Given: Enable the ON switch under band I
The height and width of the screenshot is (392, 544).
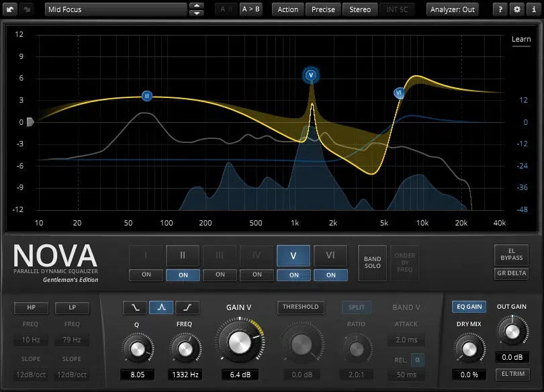Looking at the screenshot, I should [146, 275].
